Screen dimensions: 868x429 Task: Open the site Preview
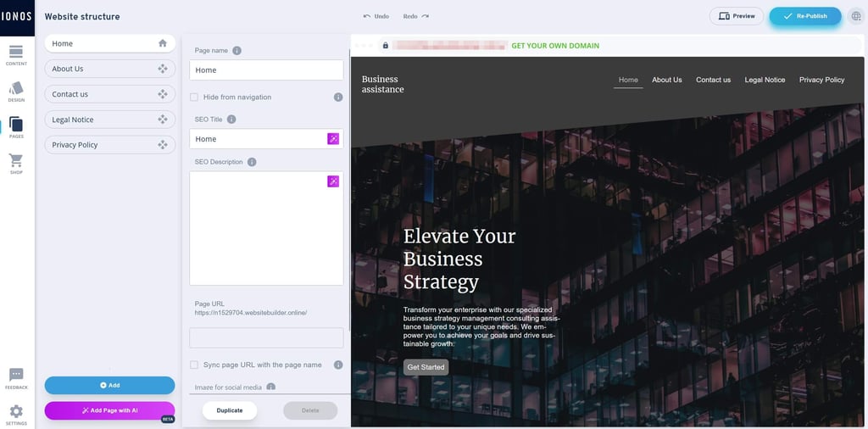[x=737, y=16]
